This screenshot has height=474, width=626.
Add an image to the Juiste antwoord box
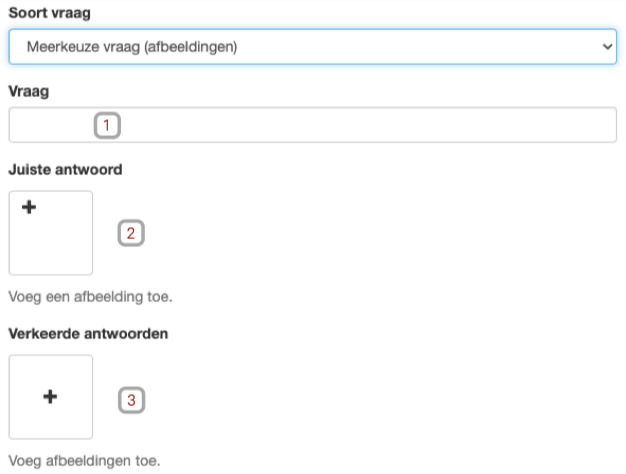51,233
